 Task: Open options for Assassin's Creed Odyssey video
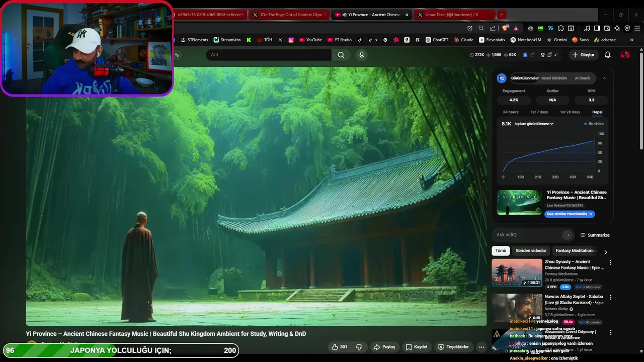(x=611, y=332)
